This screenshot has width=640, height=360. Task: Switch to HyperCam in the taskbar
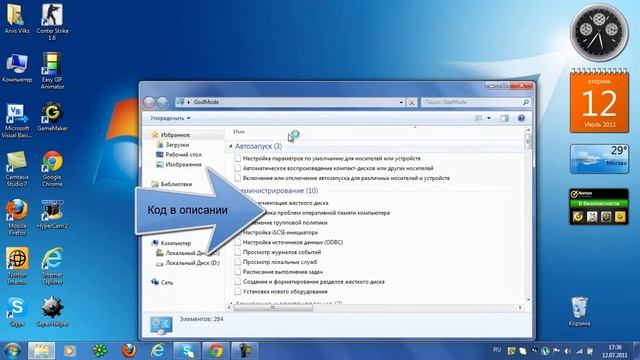point(245,351)
